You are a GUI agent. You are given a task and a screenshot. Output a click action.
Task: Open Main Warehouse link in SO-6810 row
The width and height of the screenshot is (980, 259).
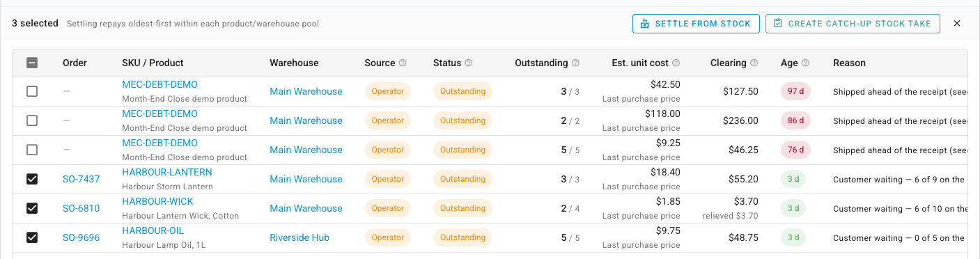pyautogui.click(x=306, y=208)
